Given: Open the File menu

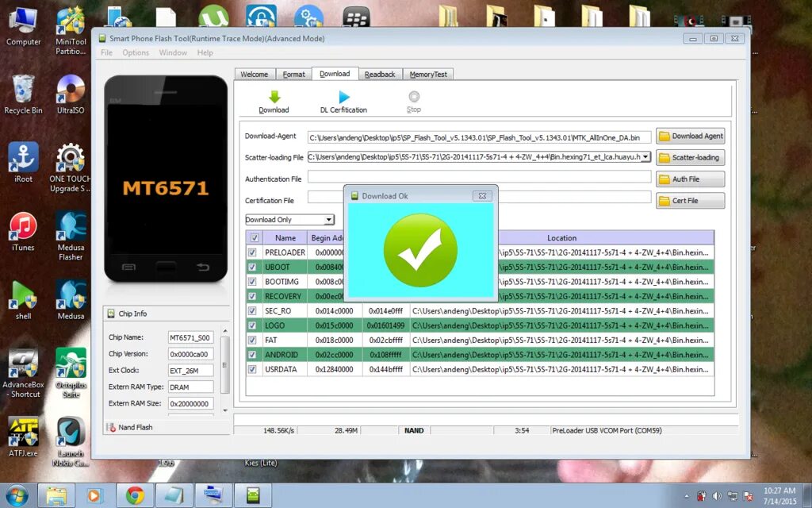Looking at the screenshot, I should click(107, 52).
